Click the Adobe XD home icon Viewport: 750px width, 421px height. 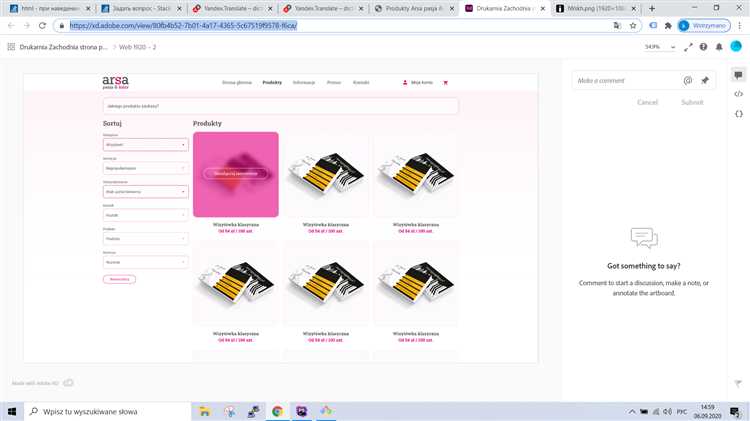(10, 46)
